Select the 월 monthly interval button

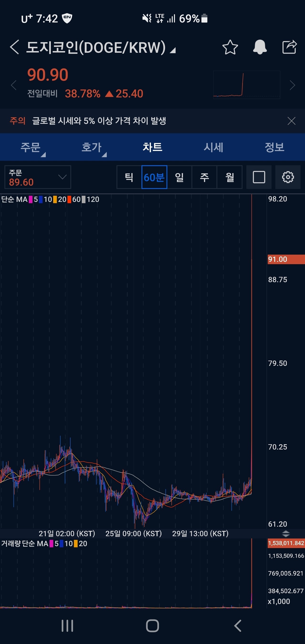229,177
